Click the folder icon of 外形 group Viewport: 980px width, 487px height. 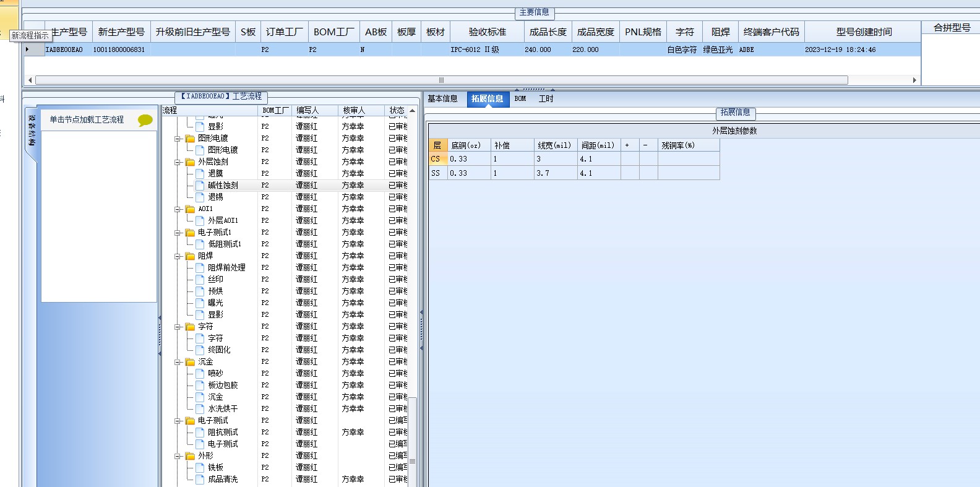coord(190,456)
